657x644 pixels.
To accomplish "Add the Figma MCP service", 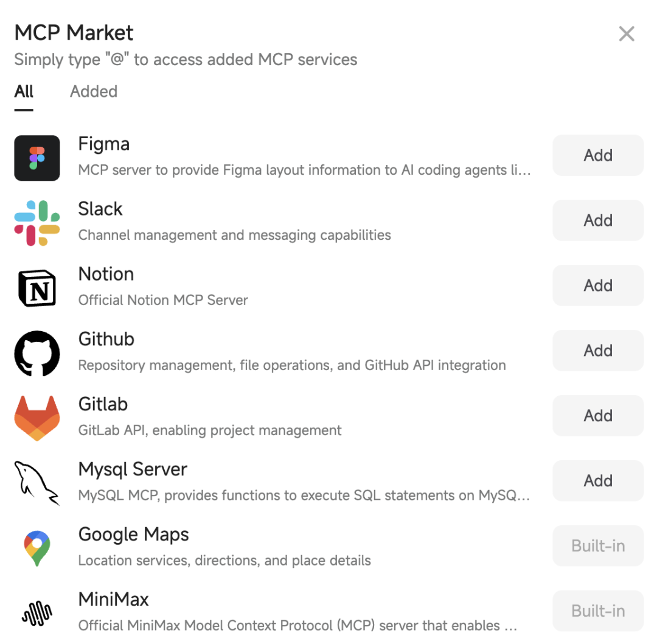I will [598, 155].
